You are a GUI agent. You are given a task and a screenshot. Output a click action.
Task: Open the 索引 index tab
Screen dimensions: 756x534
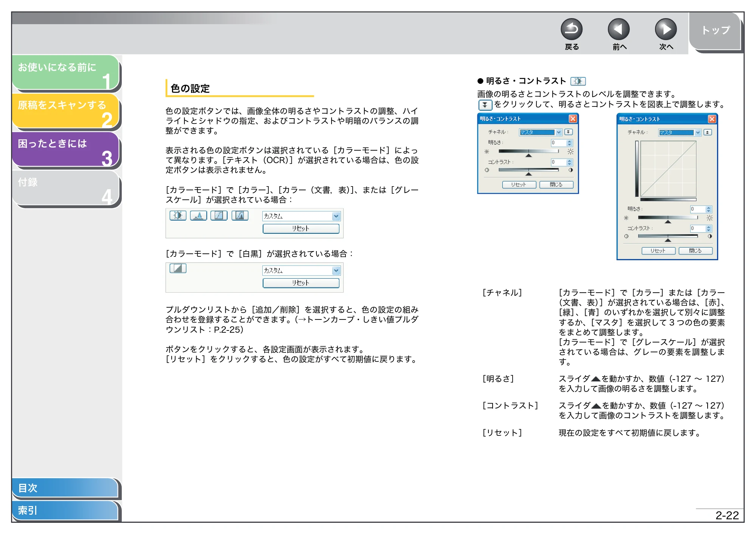coord(65,510)
